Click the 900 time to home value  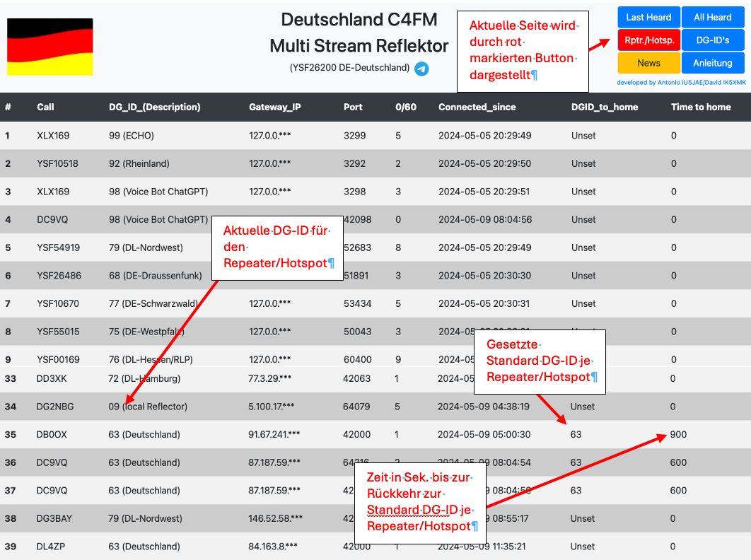click(x=678, y=434)
